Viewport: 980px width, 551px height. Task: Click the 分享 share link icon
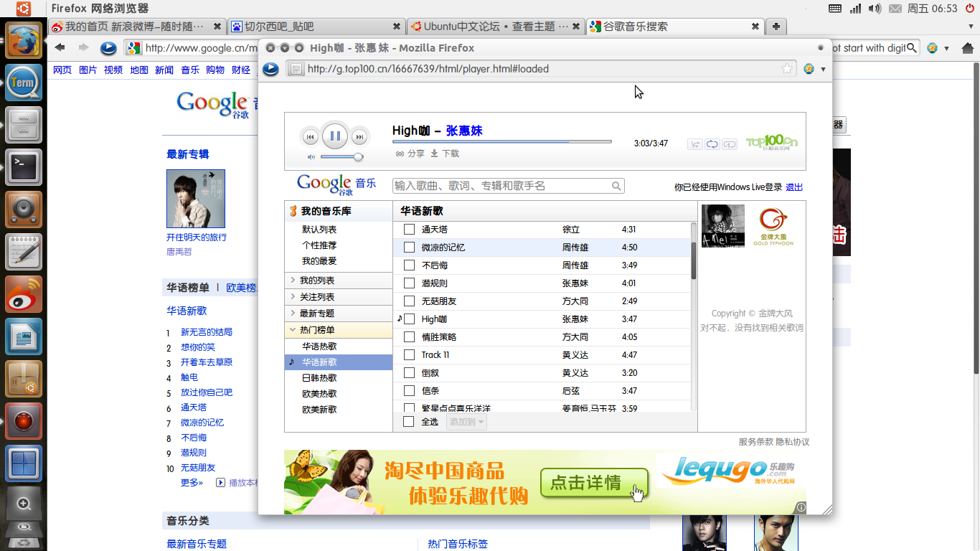(410, 154)
